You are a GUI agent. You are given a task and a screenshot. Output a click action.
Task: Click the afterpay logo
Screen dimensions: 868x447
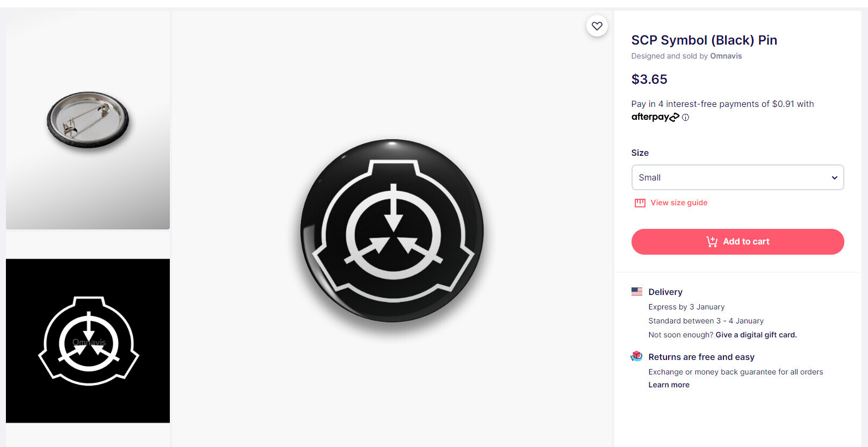655,117
